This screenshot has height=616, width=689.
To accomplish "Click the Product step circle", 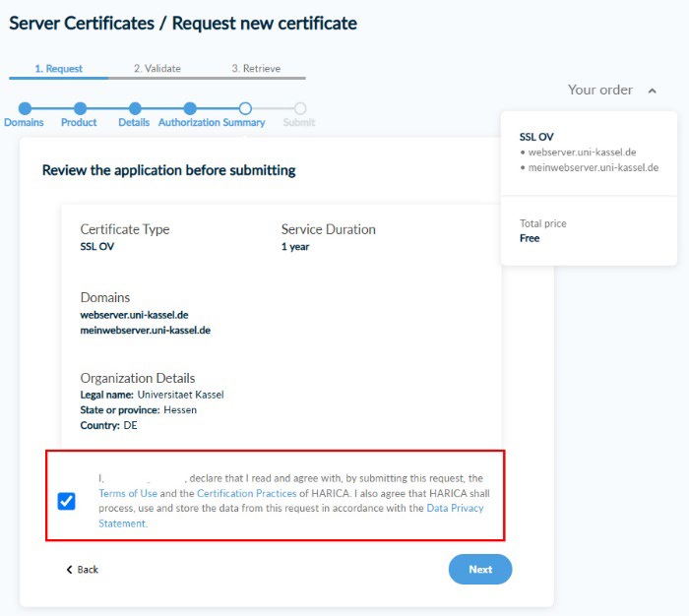I will 80,108.
